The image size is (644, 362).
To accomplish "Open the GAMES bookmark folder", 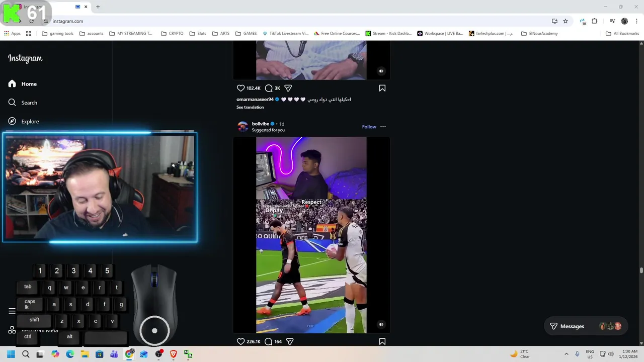I will tap(246, 34).
